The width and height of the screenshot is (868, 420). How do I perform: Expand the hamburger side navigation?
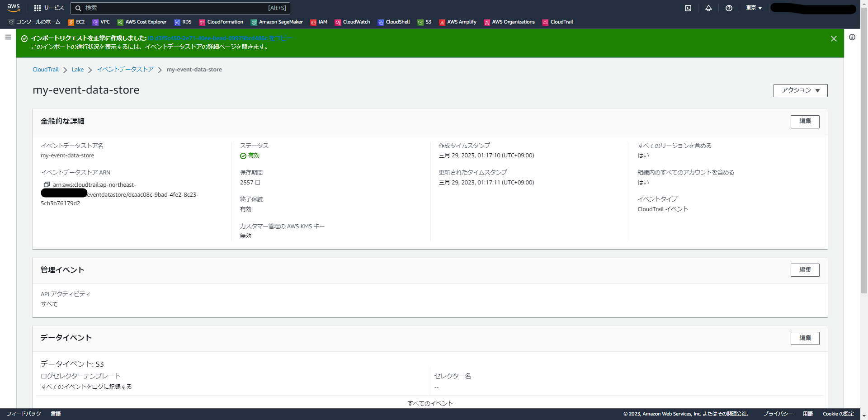8,37
